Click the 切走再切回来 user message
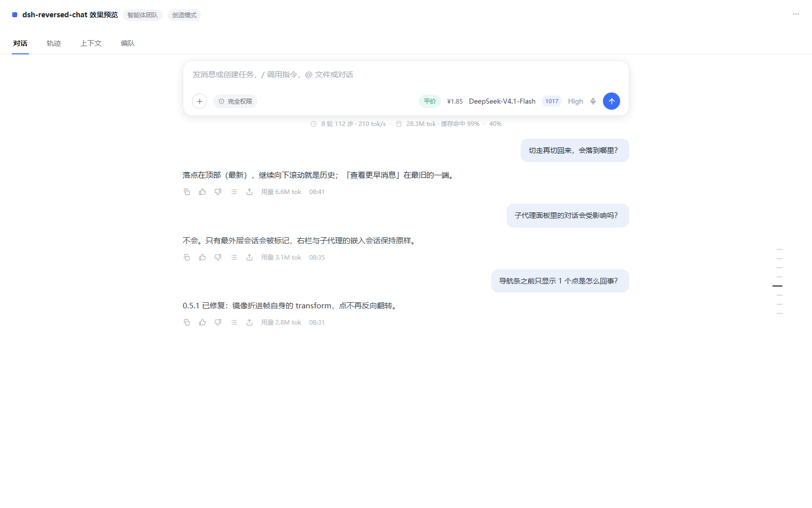The image size is (812, 508). (x=574, y=150)
